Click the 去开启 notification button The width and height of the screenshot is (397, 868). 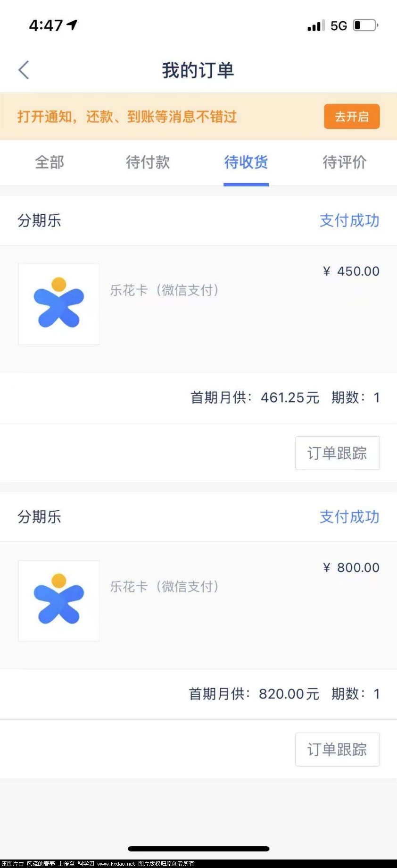(x=352, y=117)
